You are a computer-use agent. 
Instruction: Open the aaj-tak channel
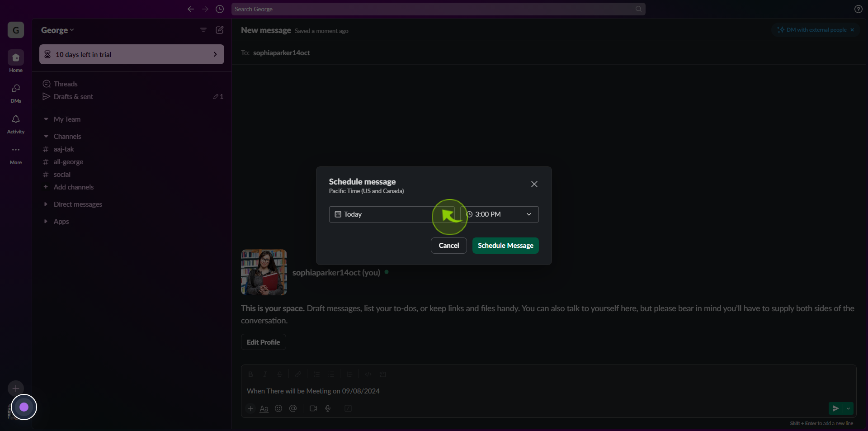[x=64, y=149]
